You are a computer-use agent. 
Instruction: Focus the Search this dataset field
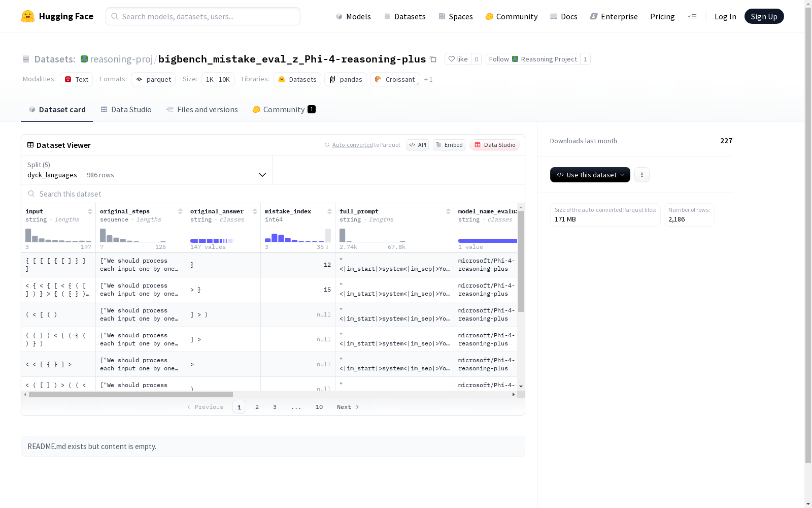pyautogui.click(x=273, y=194)
